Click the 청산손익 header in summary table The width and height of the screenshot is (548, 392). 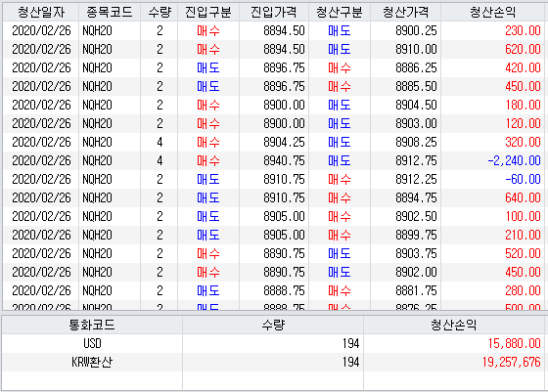[454, 325]
